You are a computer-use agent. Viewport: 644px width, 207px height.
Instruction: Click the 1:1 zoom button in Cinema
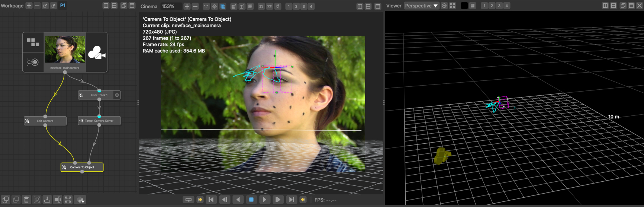(206, 6)
